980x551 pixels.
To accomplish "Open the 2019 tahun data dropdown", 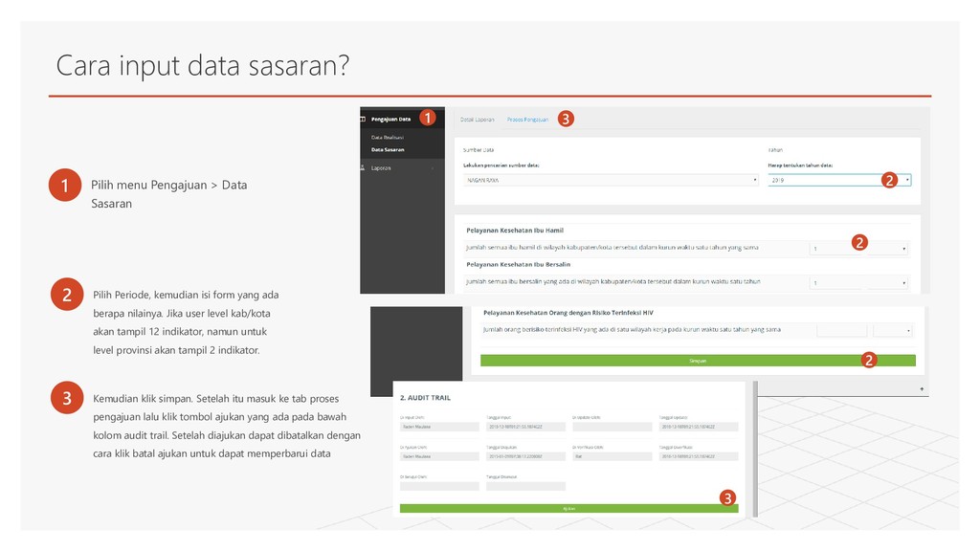I will pyautogui.click(x=839, y=180).
